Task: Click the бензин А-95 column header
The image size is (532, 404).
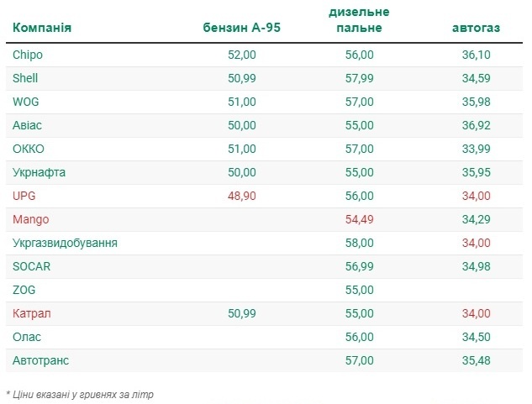Action: coord(241,28)
